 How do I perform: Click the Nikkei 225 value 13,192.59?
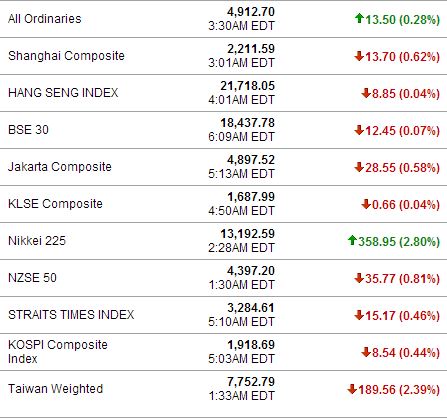[248, 234]
